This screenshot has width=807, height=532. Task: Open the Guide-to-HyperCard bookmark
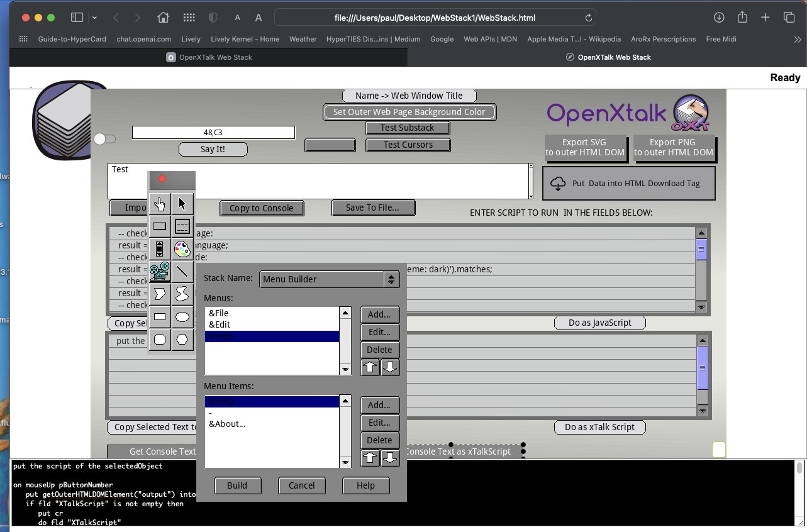tap(72, 39)
